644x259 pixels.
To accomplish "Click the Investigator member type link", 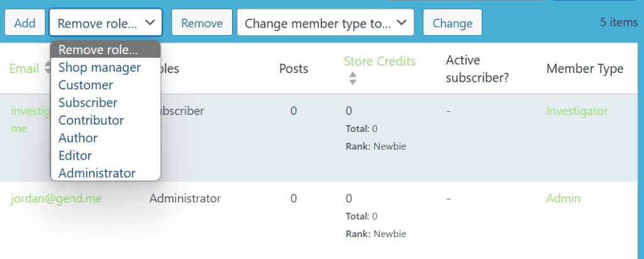I will tap(577, 111).
